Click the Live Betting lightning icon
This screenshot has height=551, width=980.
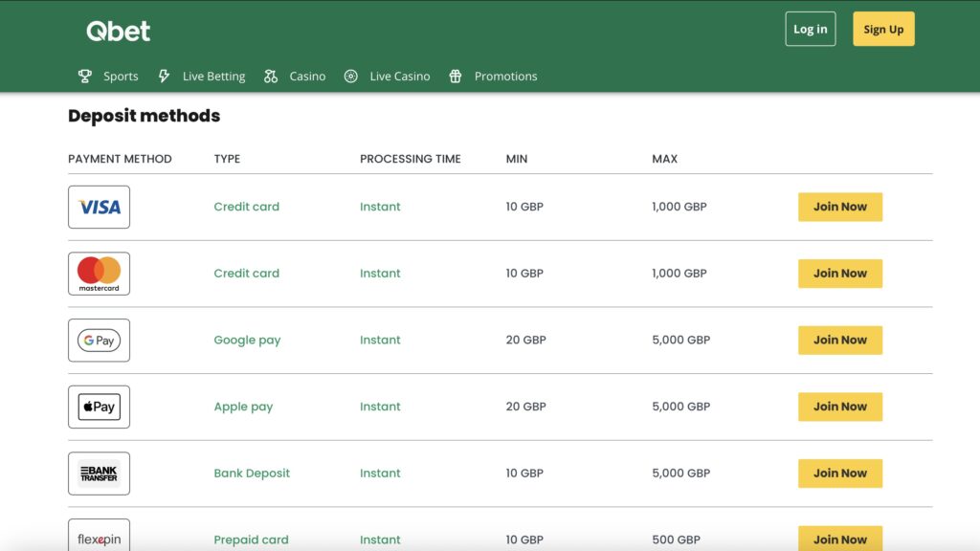click(165, 76)
